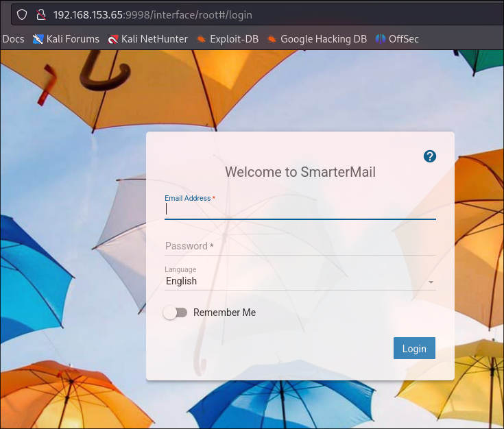Screen dimensions: 504x429
Task: Click the URL address bar text
Action: (153, 15)
